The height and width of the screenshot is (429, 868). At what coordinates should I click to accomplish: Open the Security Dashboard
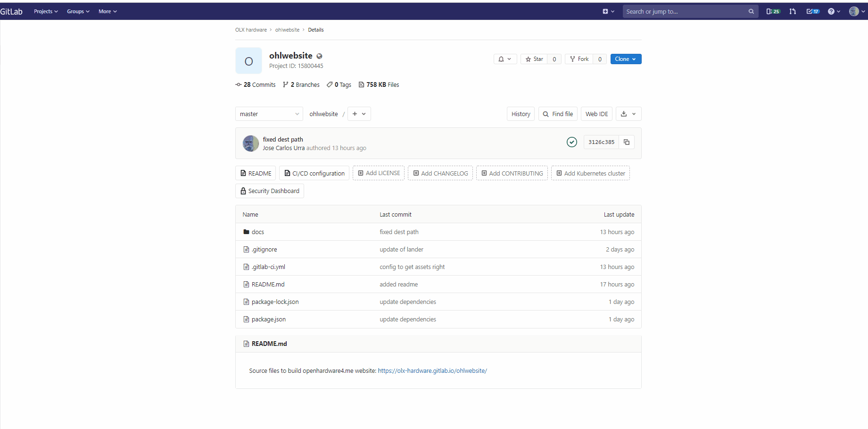tap(270, 191)
